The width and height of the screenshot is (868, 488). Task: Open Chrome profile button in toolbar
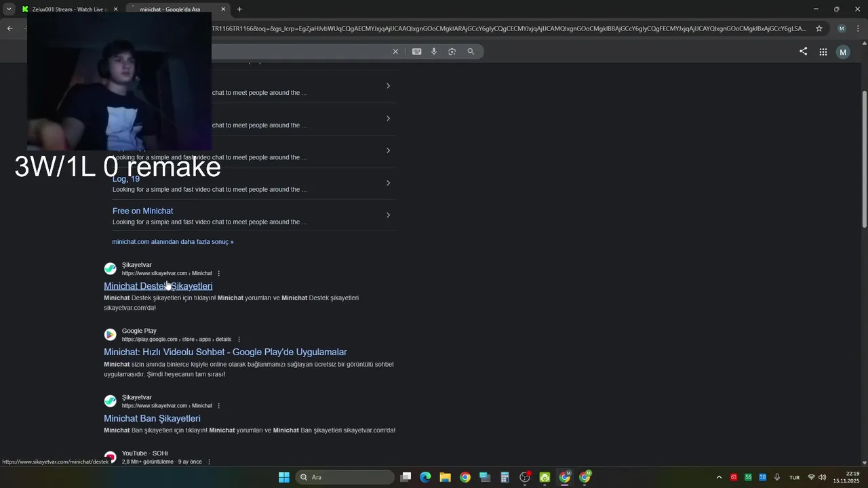coord(842,28)
